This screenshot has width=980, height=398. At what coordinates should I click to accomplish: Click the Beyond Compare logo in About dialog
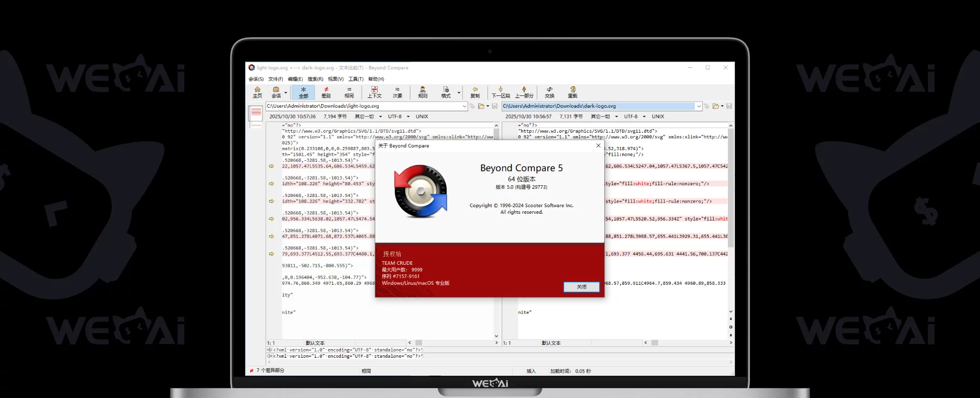click(421, 191)
